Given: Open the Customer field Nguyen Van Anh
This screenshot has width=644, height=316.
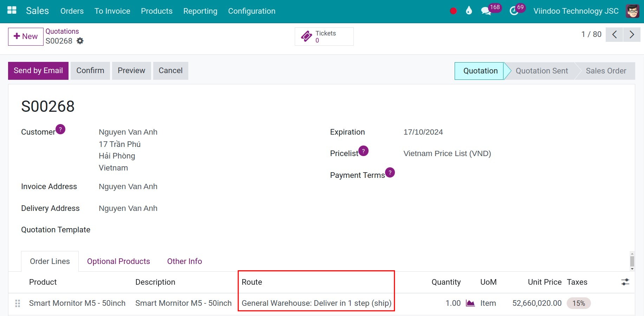Looking at the screenshot, I should pos(128,132).
